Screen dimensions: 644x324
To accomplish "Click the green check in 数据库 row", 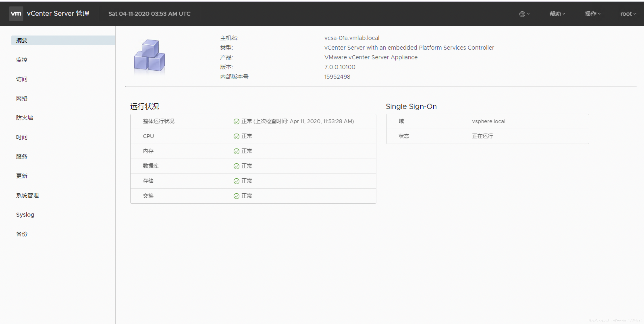I will (236, 166).
